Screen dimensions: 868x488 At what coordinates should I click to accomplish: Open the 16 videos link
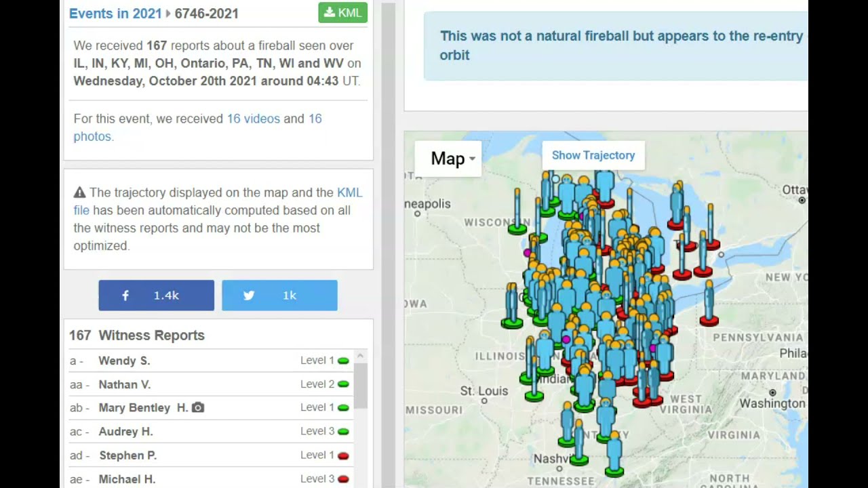pyautogui.click(x=253, y=119)
